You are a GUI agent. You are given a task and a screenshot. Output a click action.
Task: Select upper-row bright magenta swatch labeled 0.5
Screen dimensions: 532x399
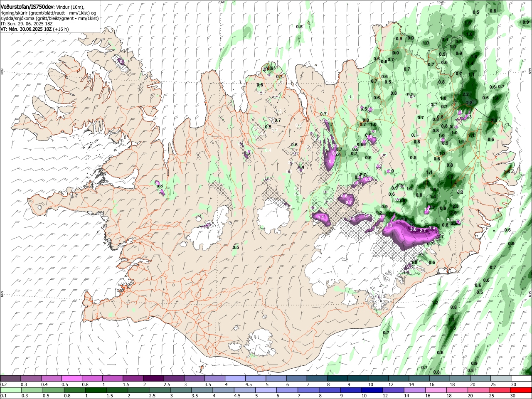(x=71, y=379)
